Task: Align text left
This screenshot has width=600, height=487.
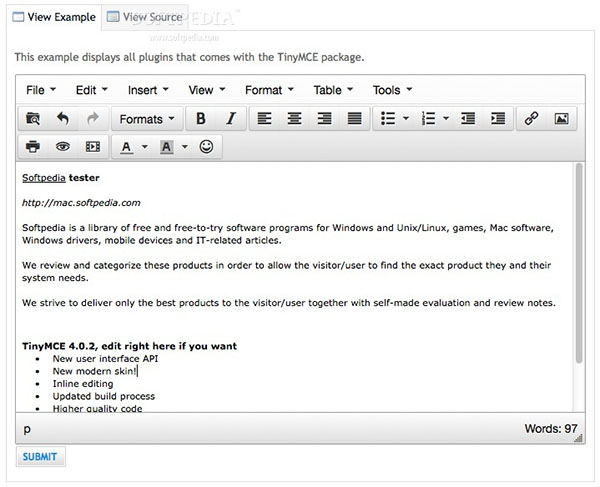Action: coord(264,119)
